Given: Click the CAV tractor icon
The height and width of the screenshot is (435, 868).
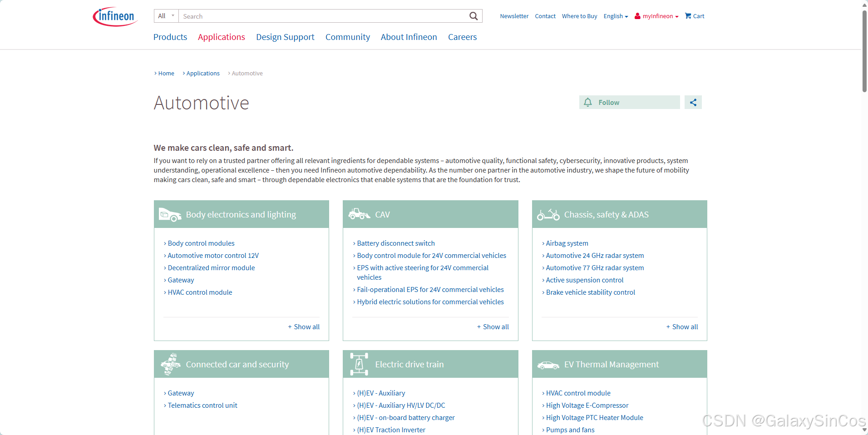Looking at the screenshot, I should (359, 214).
